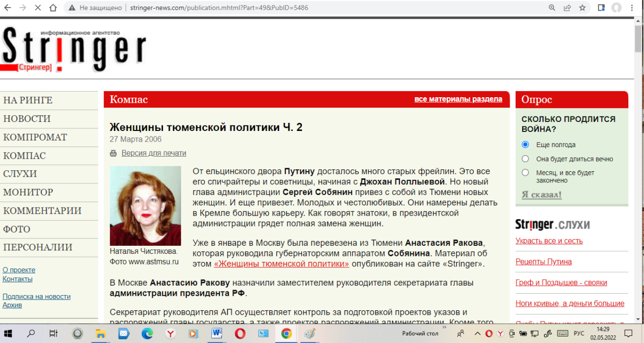Select 'Месяц, и все будет закончено' option
The image size is (644, 343).
(x=525, y=173)
